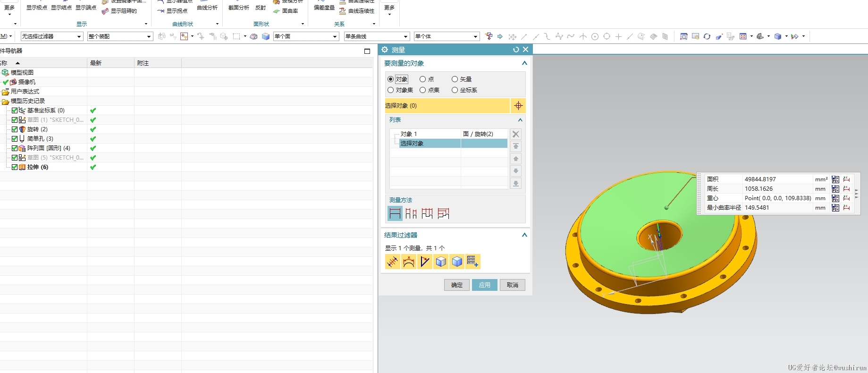Toggle 阵列面 [圆形] (4) checkbox
The width and height of the screenshot is (868, 373).
point(15,148)
